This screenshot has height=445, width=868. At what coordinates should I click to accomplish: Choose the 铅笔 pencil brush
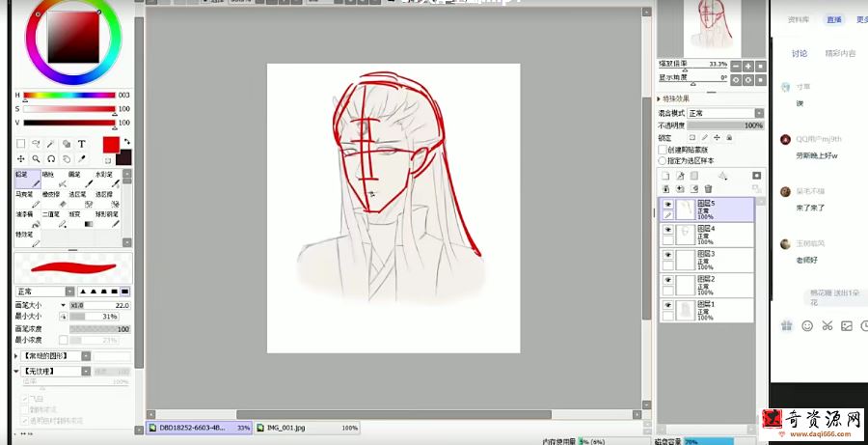(x=28, y=179)
